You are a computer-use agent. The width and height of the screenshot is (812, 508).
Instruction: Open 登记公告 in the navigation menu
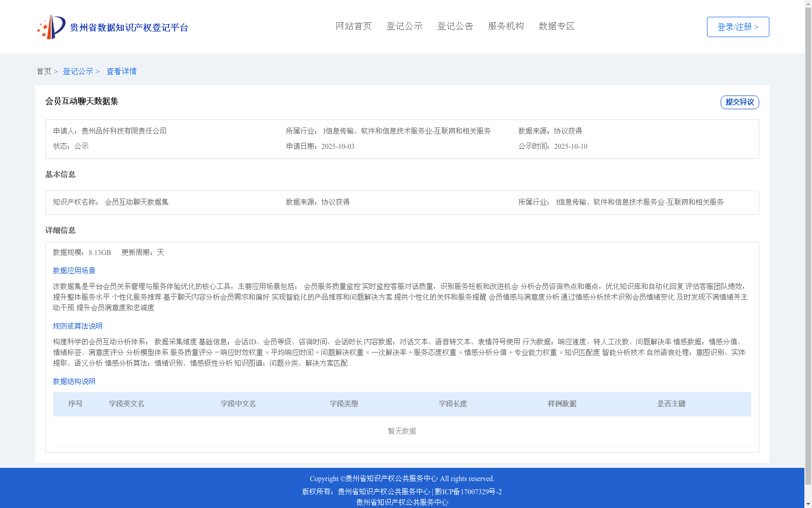[455, 26]
